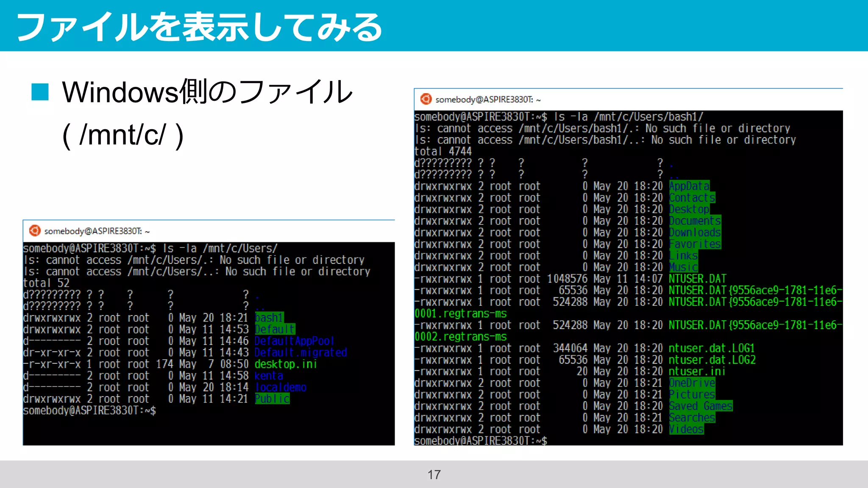Click Ubuntu icon in right terminal title bar

(x=426, y=99)
